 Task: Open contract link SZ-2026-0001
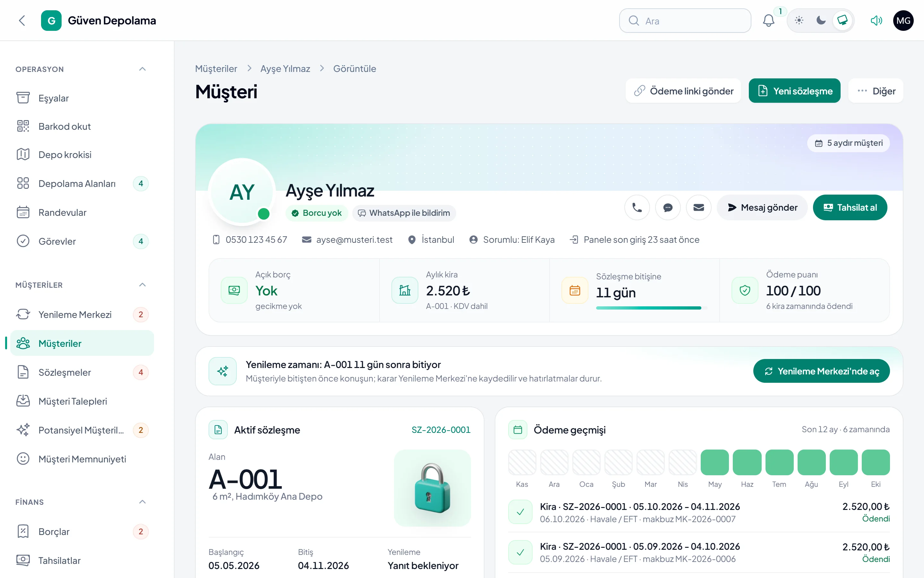tap(441, 430)
